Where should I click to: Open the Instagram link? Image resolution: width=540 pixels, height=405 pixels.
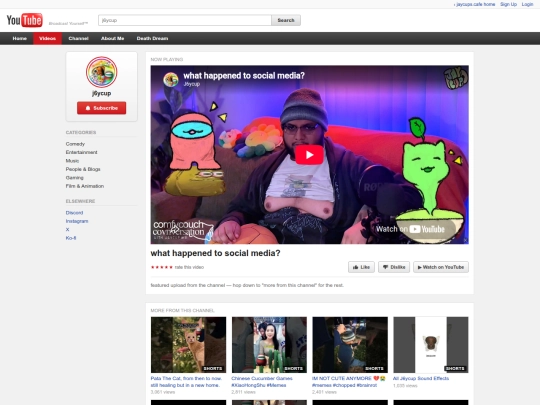(77, 221)
